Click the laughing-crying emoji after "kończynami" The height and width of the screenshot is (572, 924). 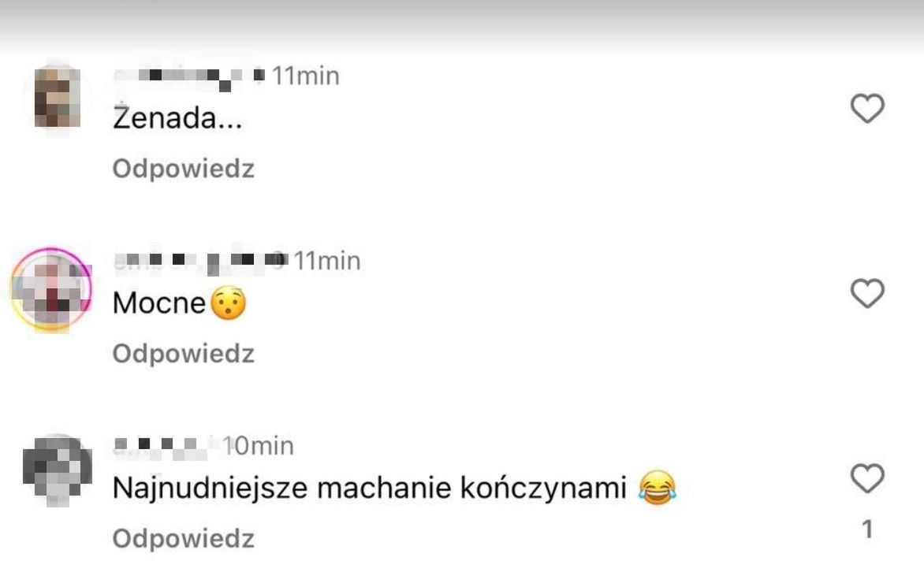coord(657,487)
